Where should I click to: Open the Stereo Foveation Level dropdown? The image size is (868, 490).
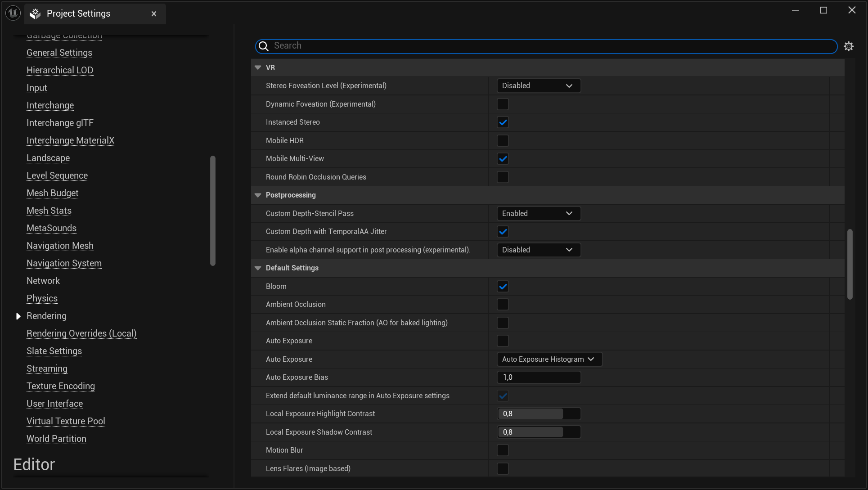click(x=538, y=85)
